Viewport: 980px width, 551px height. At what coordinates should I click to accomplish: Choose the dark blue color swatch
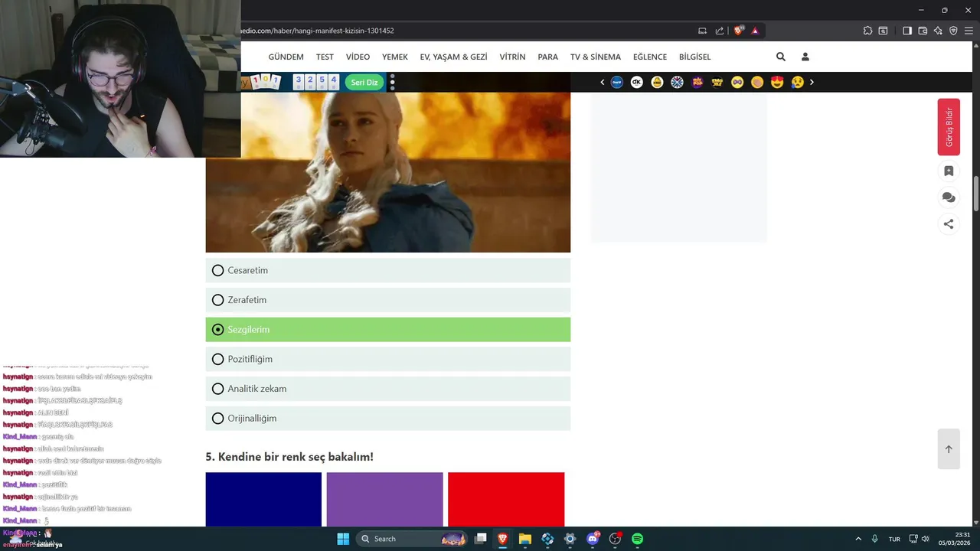tap(263, 499)
